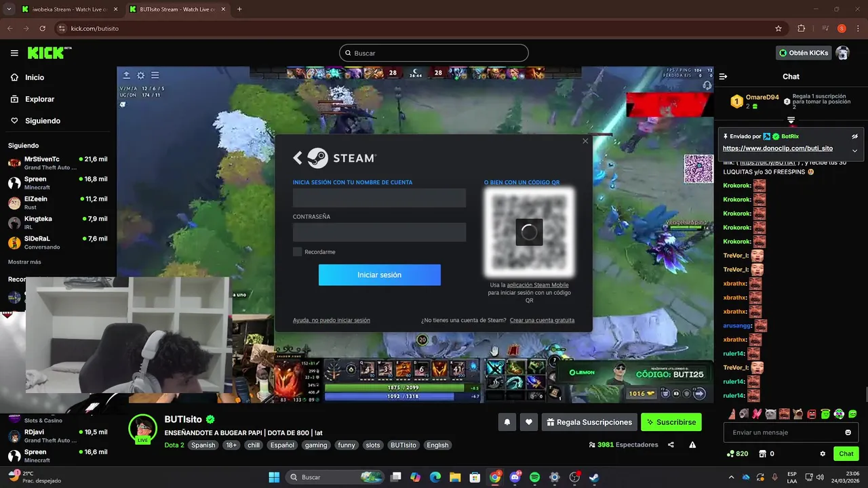Open the Chrome extensions puzzle icon
Screen dimensions: 868x488
[x=801, y=28]
